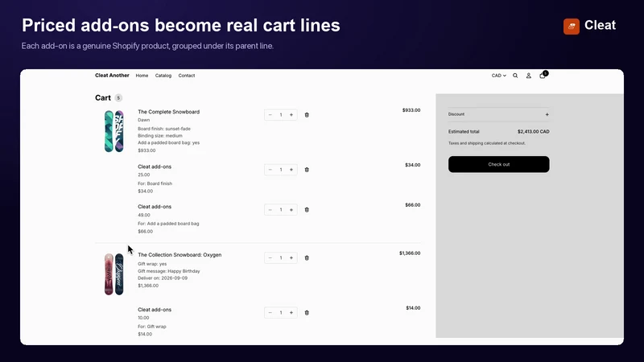Go to the Home menu item
Screen dimensions: 644x362
[142, 76]
